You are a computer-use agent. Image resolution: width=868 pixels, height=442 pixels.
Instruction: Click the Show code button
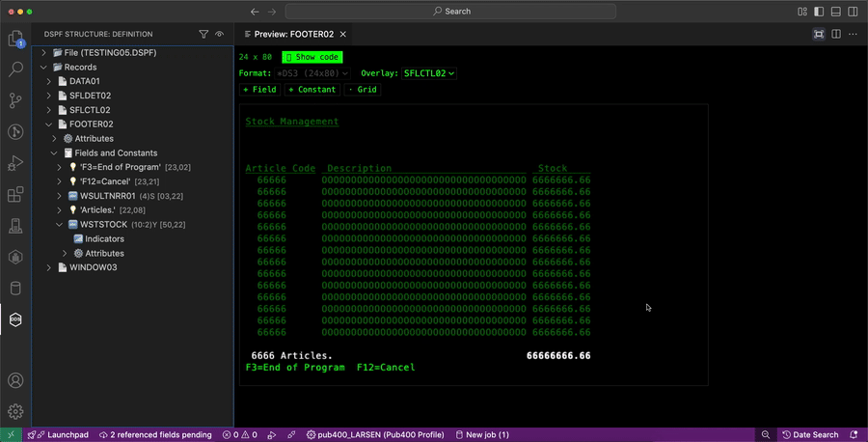coord(312,57)
